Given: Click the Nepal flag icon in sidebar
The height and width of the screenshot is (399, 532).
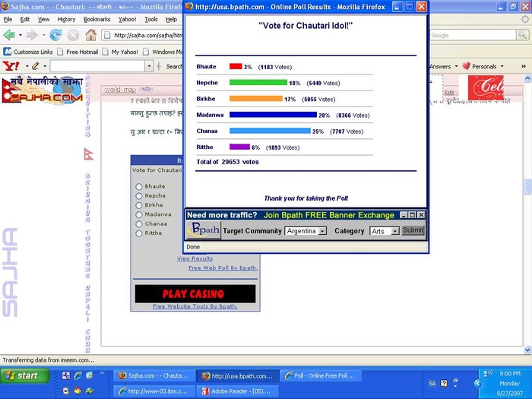Looking at the screenshot, I should tap(88, 154).
